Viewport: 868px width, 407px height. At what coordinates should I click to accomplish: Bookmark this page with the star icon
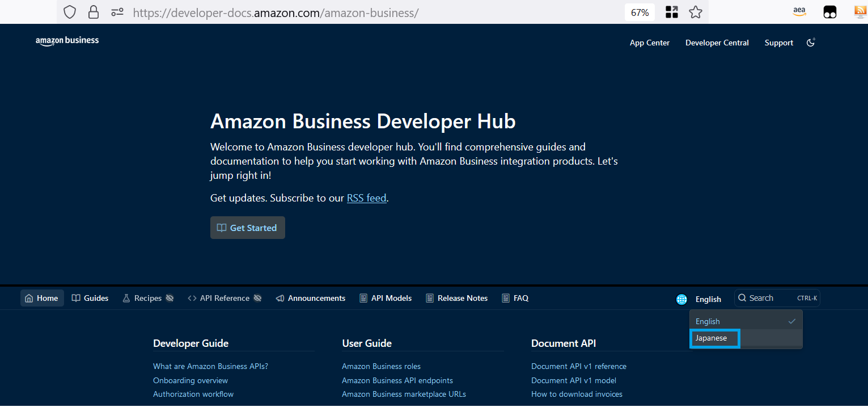(x=696, y=12)
